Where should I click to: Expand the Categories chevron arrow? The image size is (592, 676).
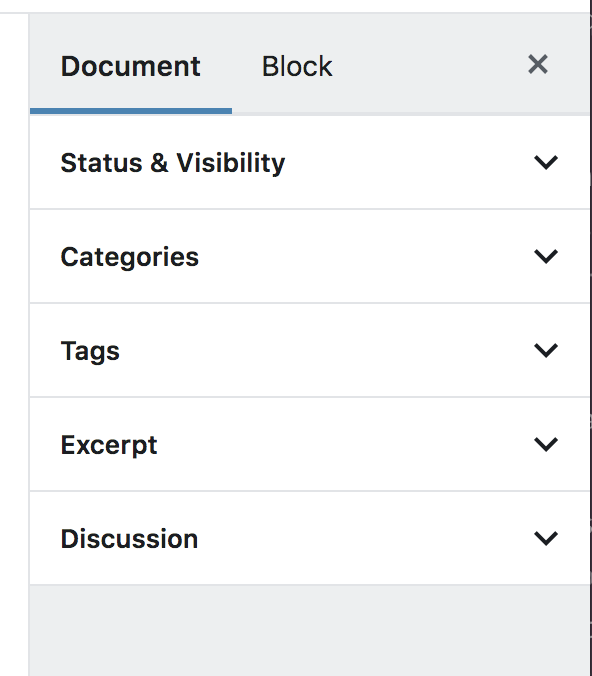coord(546,257)
